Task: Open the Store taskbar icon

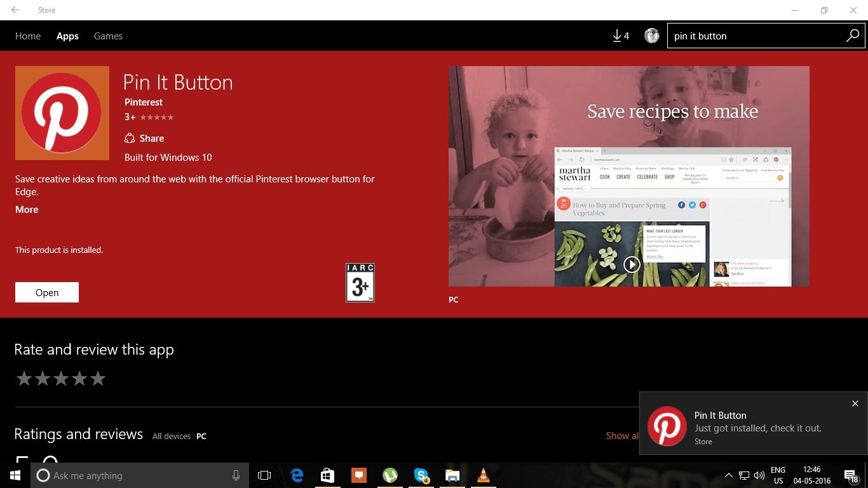Action: (x=327, y=475)
